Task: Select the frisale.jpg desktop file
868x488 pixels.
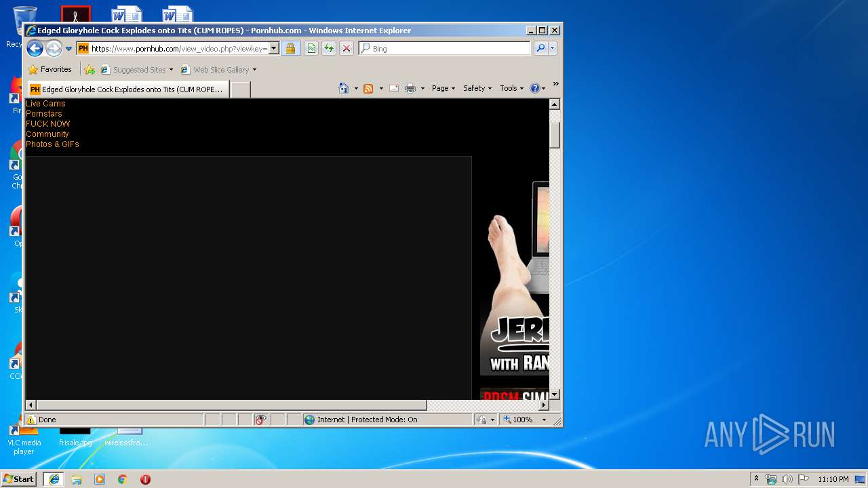Action: pos(75,437)
